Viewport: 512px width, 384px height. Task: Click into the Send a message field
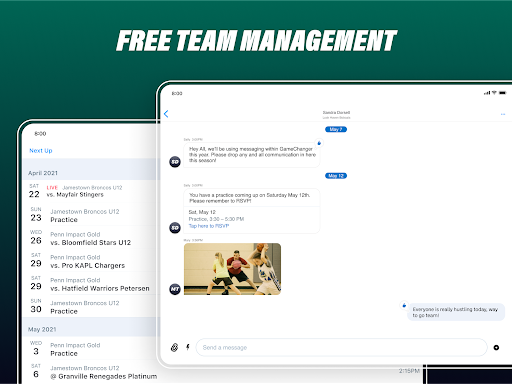tap(341, 347)
